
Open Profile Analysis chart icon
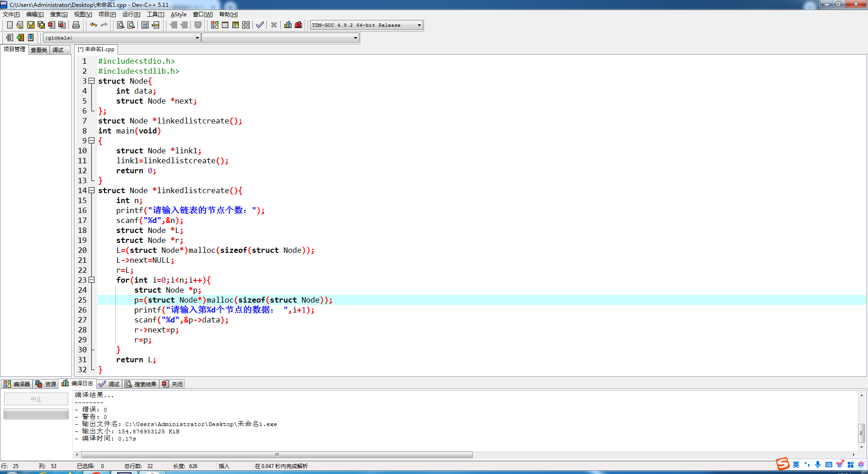coord(288,25)
